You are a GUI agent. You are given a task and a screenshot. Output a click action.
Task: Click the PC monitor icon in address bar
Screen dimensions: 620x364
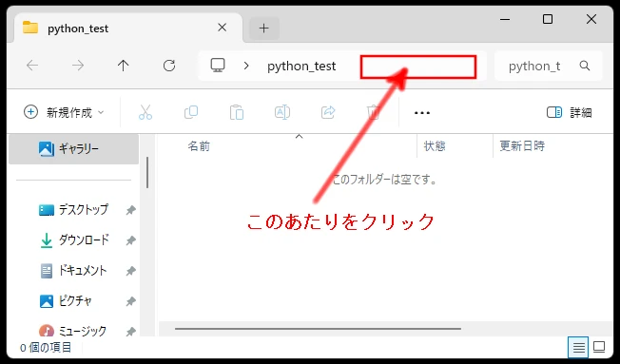(218, 66)
